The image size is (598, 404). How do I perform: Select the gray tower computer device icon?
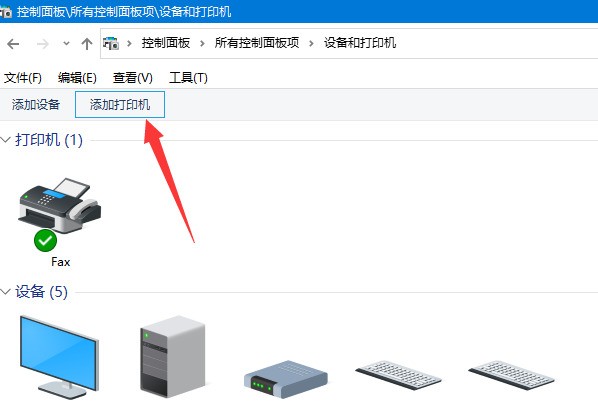click(x=172, y=357)
